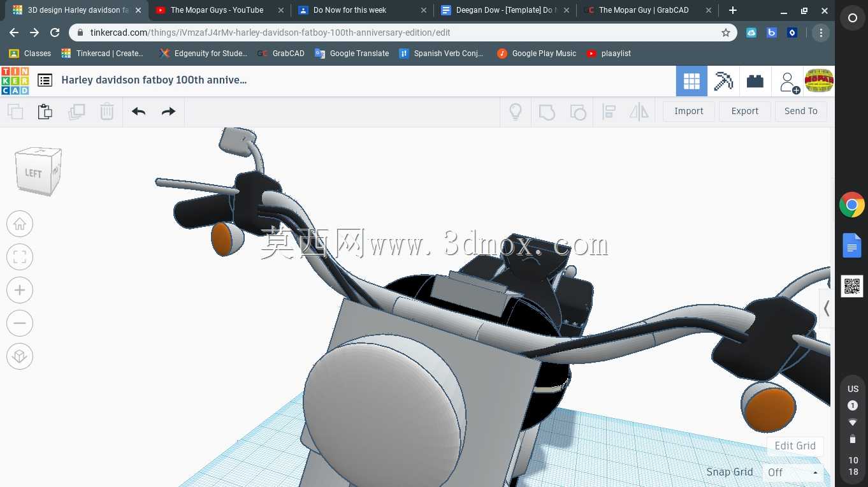Click the Duplicate and repeat icon
Viewport: 868px width, 487px height.
point(76,112)
